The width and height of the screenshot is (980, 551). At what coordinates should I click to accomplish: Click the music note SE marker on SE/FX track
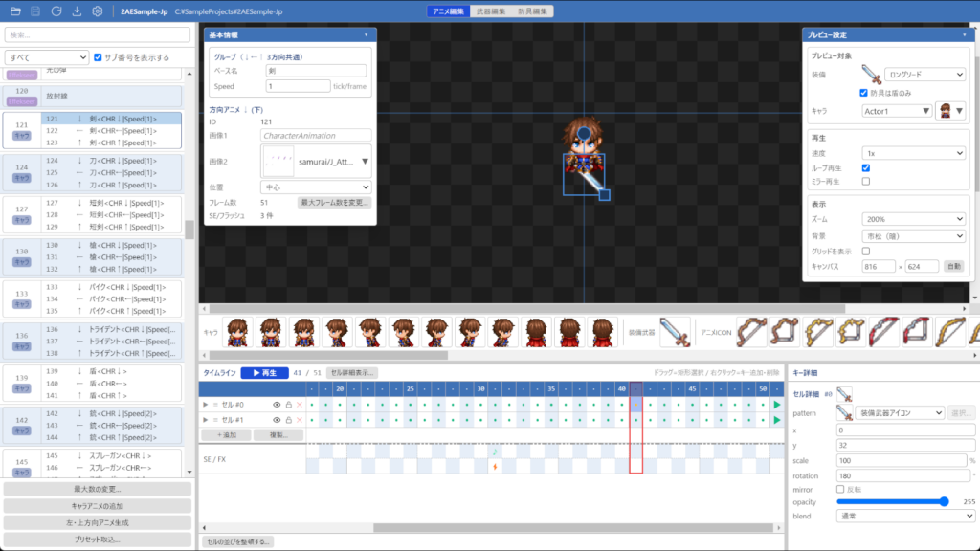point(495,452)
